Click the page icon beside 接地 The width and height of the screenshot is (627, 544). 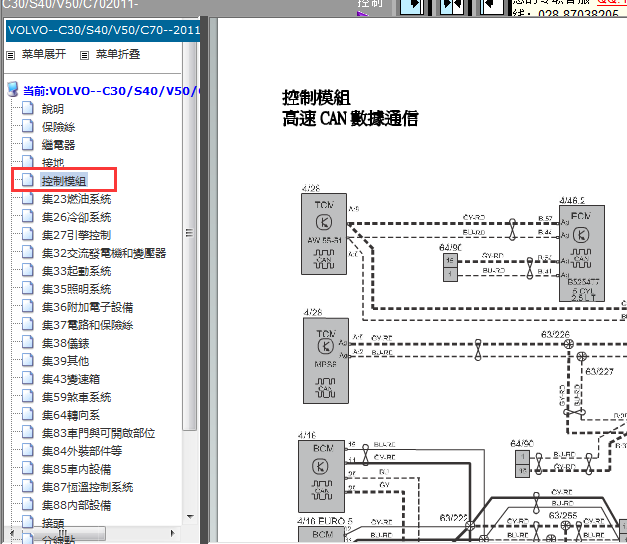[28, 162]
